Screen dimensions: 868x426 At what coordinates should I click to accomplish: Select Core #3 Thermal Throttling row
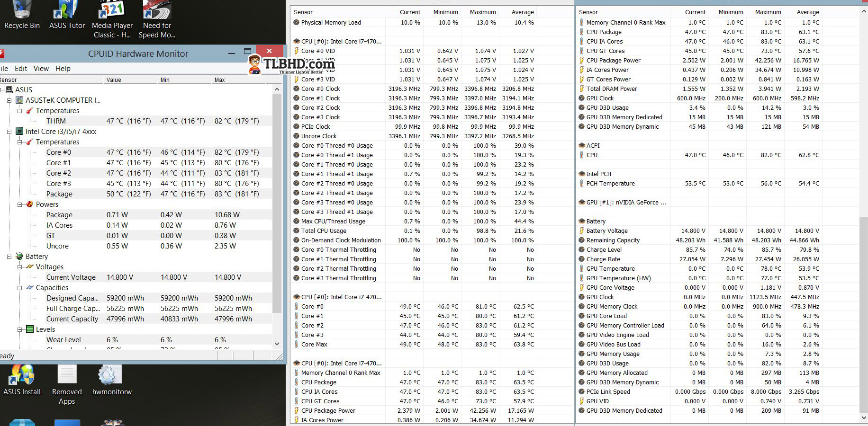pos(414,278)
